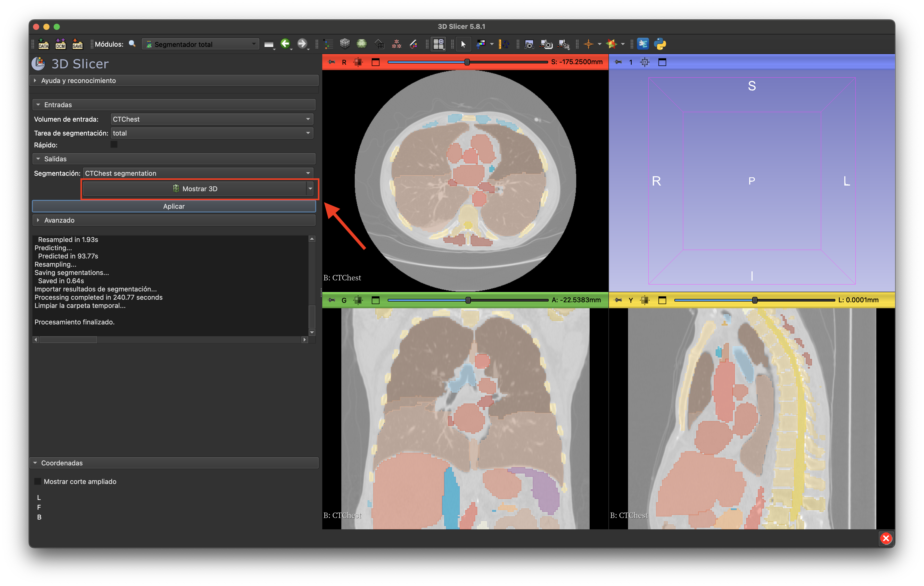
Task: Click the module search magnifier icon
Action: click(132, 44)
